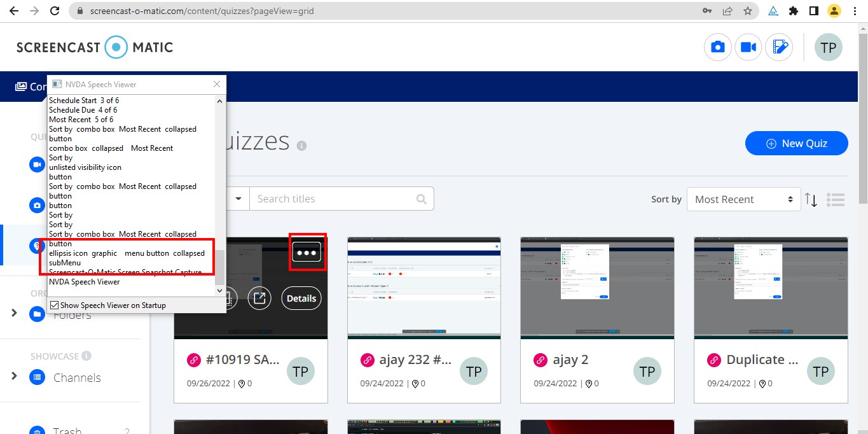Viewport: 868px width, 434px height.
Task: Open the Trash icon in the sidebar
Action: tap(37, 430)
